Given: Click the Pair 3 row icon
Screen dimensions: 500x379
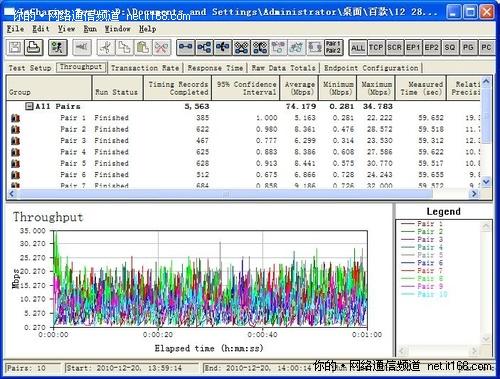Looking at the screenshot, I should click(x=15, y=141).
